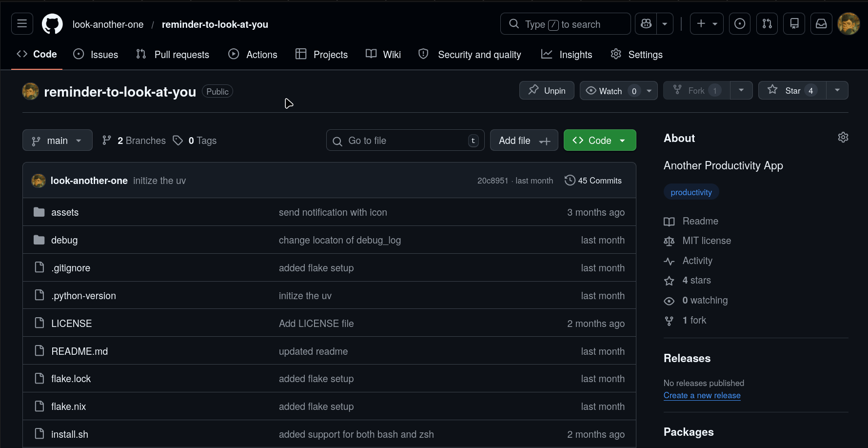868x448 pixels.
Task: View the 45 Commits history
Action: pyautogui.click(x=593, y=181)
